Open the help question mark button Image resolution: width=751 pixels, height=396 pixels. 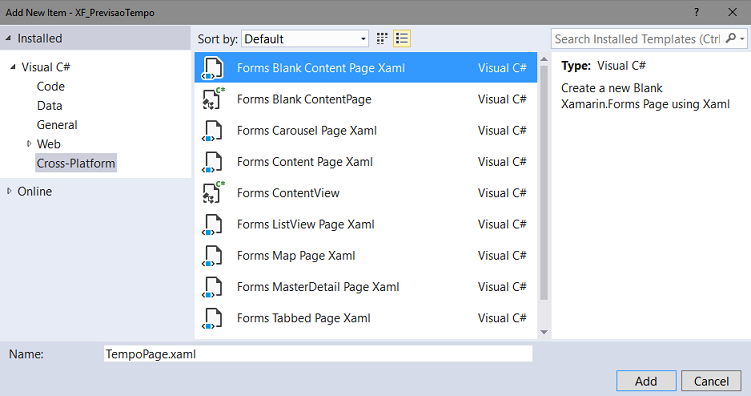696,12
